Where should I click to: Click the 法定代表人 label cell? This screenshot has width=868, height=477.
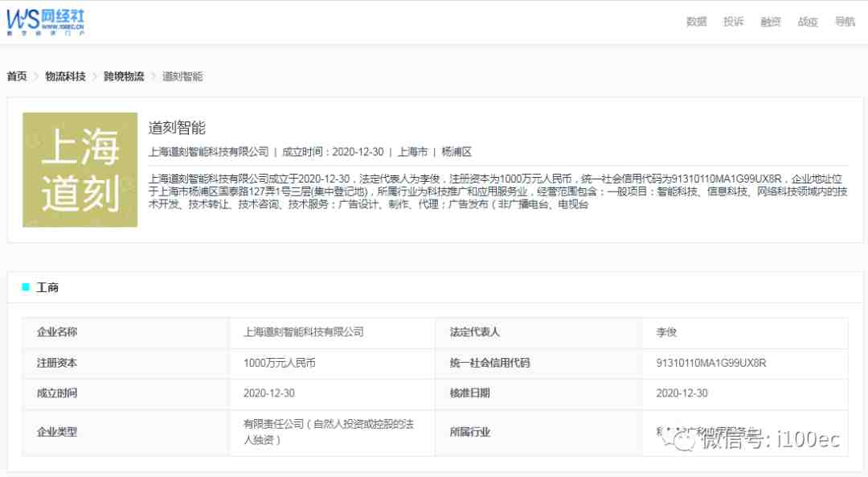538,332
